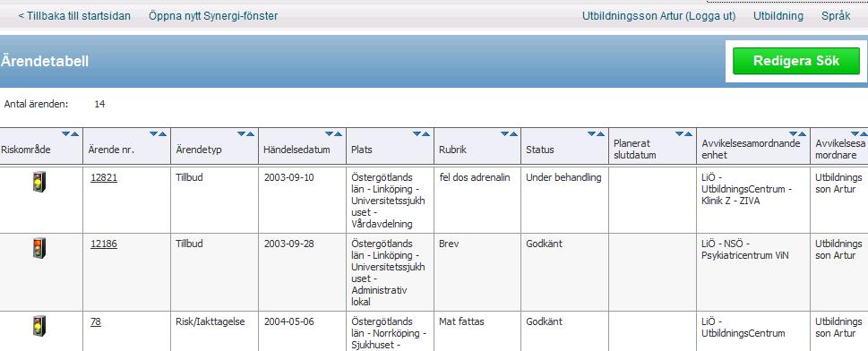Click the traffic light icon for case 12821
Screen dimensions: 868x351
coord(39,182)
